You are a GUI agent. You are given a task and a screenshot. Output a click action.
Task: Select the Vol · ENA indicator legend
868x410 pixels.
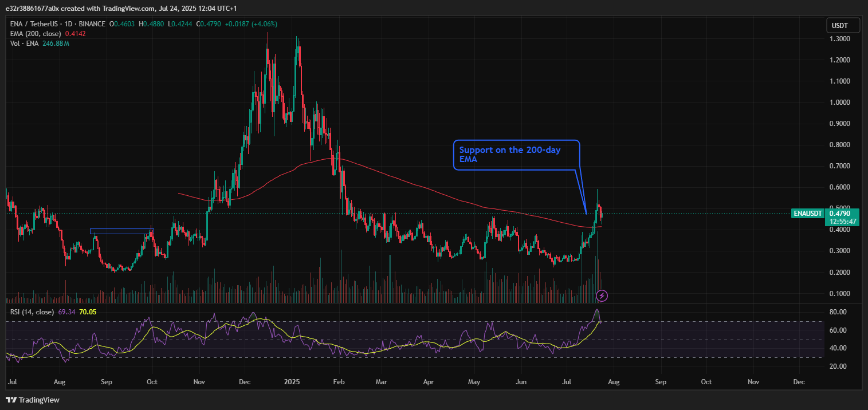pyautogui.click(x=24, y=44)
